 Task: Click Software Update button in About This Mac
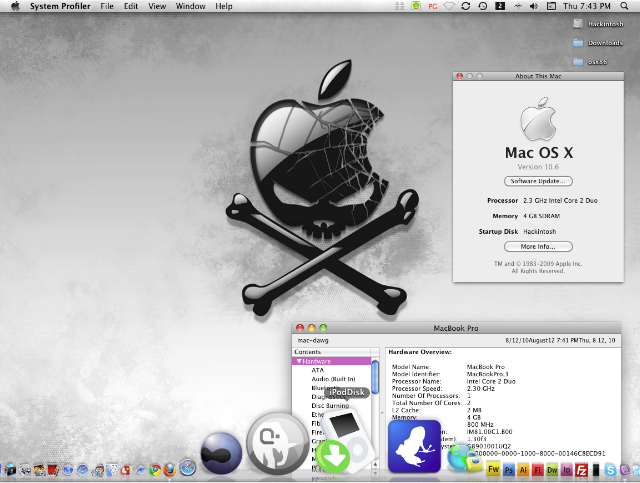[x=538, y=181]
